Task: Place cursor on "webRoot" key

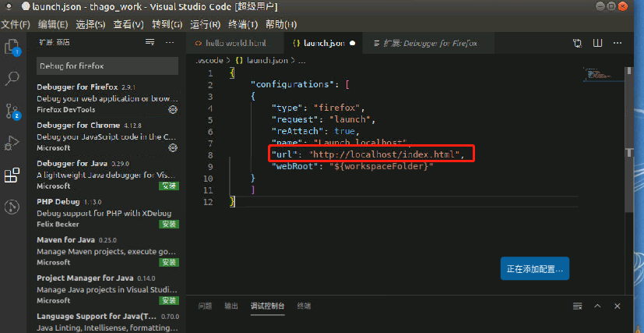Action: [x=296, y=167]
